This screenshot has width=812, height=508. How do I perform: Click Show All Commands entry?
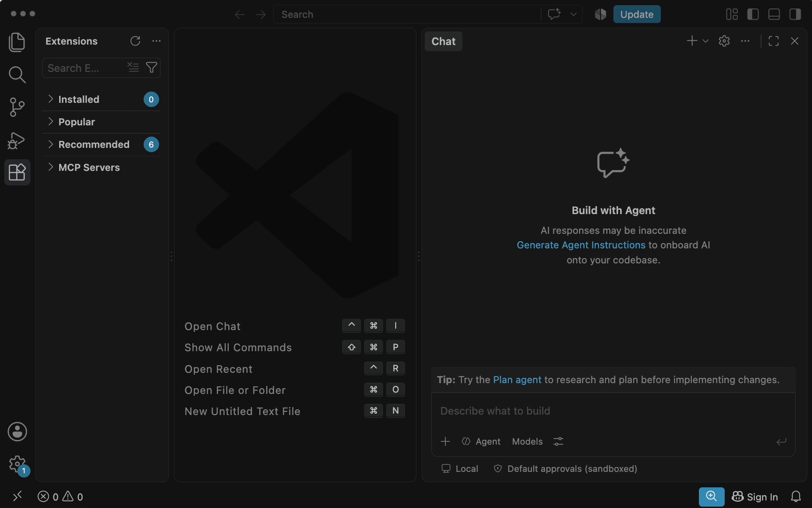(238, 347)
